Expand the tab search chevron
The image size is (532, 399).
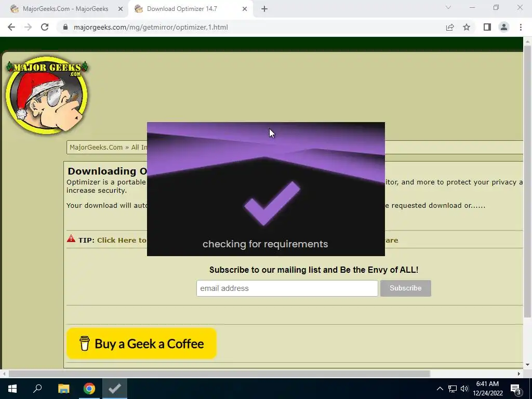pyautogui.click(x=448, y=7)
